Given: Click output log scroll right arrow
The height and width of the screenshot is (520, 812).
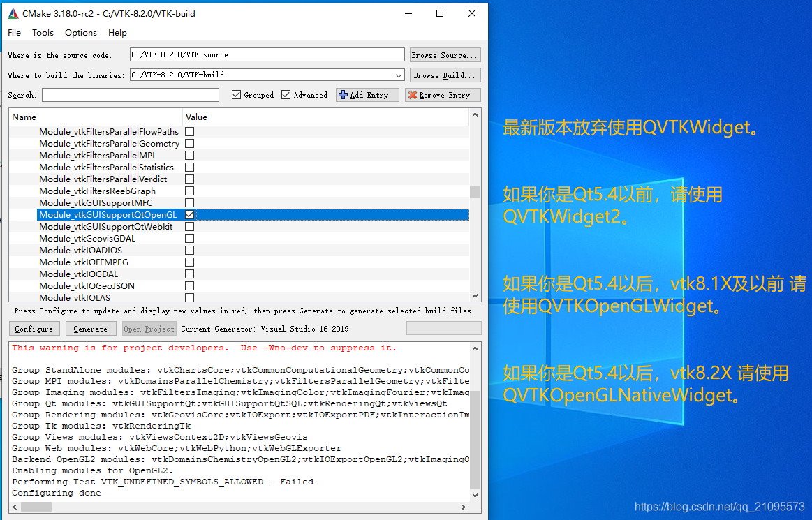Looking at the screenshot, I should click(464, 507).
